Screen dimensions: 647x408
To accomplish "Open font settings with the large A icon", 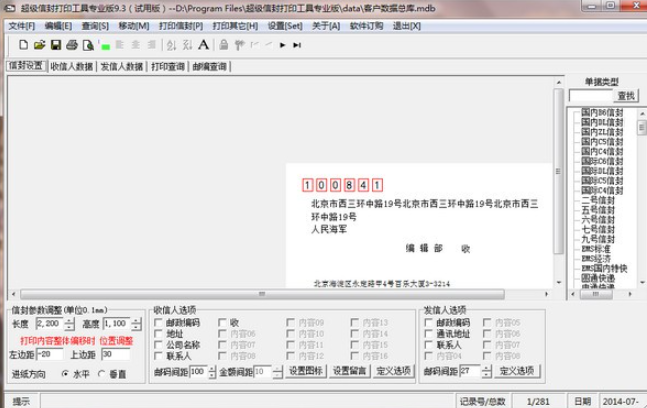I will click(203, 44).
